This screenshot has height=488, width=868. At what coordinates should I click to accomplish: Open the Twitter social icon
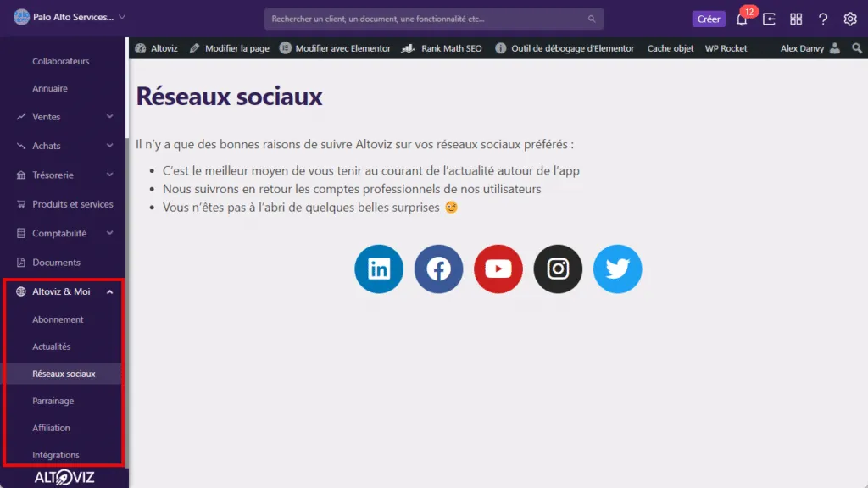point(618,269)
